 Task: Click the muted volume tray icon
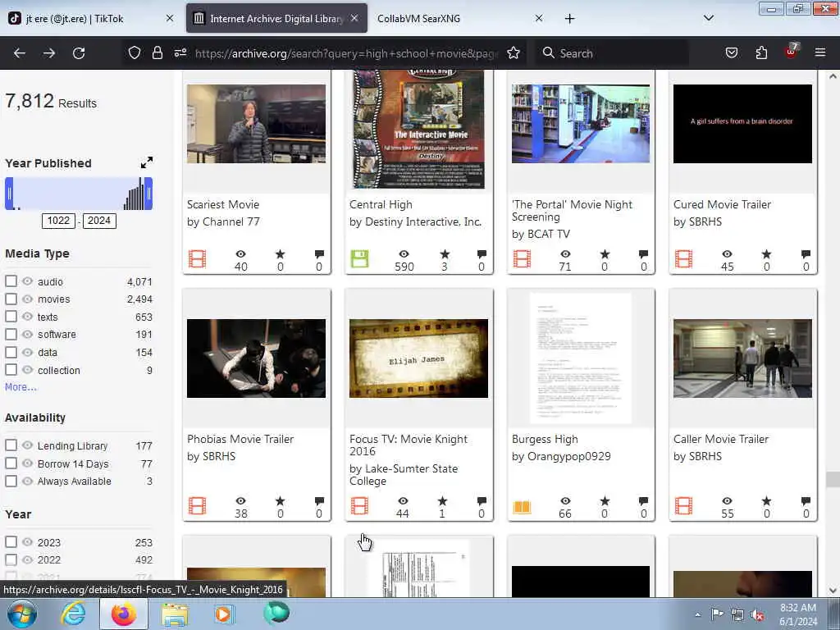point(757,614)
